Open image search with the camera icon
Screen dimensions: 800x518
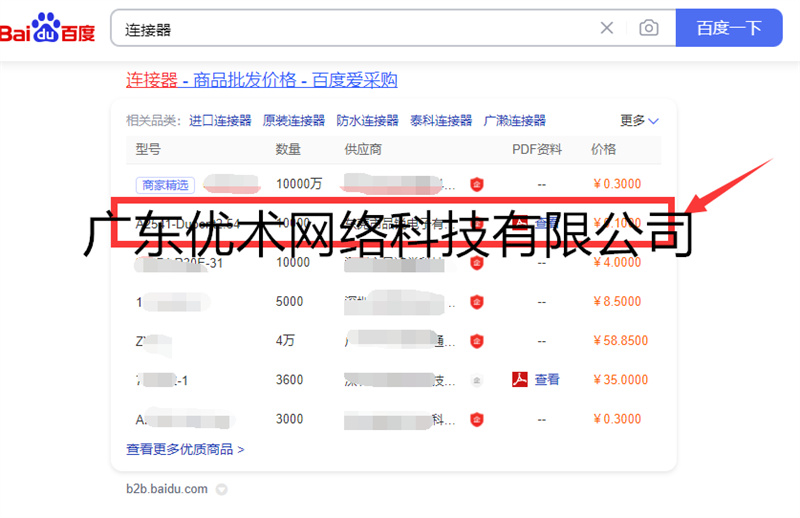click(648, 28)
